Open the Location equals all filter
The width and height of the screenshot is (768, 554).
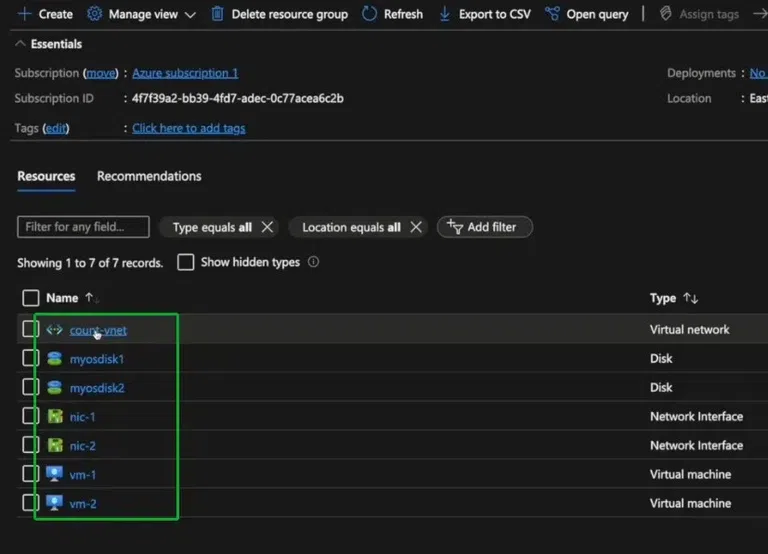[x=351, y=227]
